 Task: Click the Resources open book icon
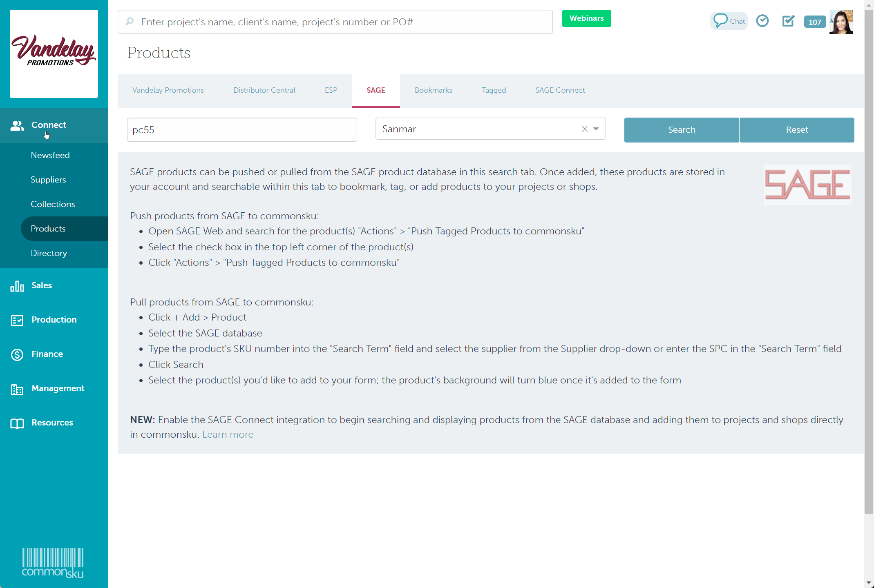17,423
